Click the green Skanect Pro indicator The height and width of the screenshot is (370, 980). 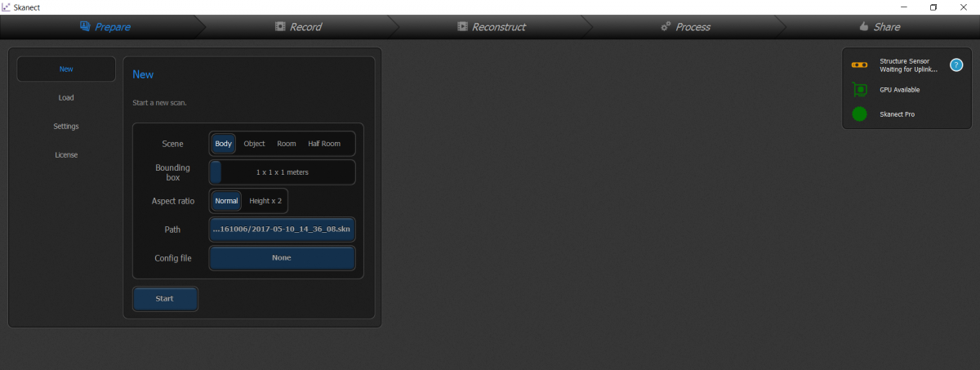[x=859, y=114]
